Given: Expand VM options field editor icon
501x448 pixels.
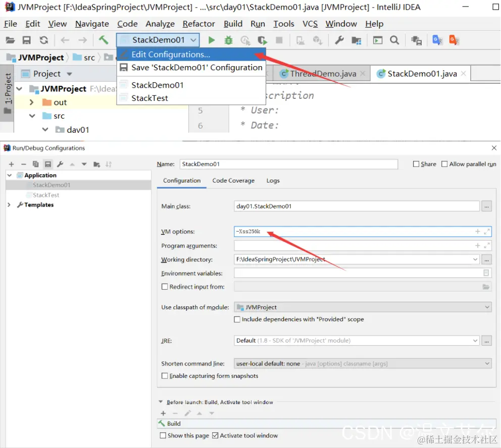Looking at the screenshot, I should point(487,232).
